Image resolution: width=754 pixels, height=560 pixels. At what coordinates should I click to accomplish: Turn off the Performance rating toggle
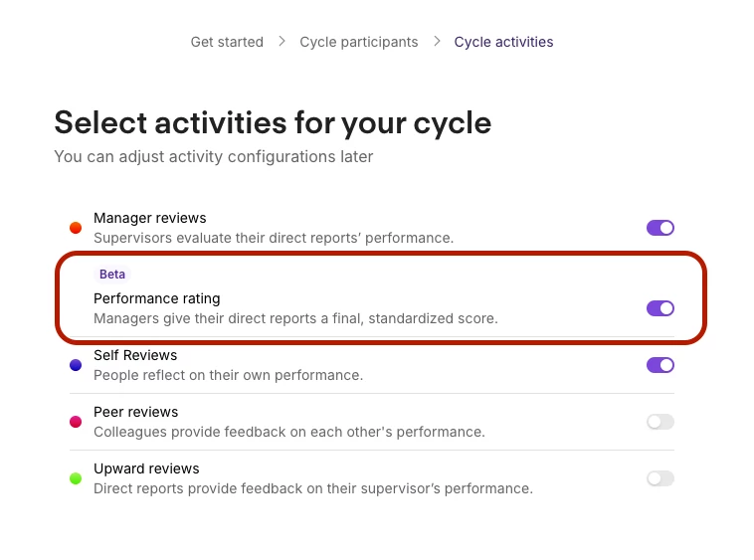pos(660,308)
